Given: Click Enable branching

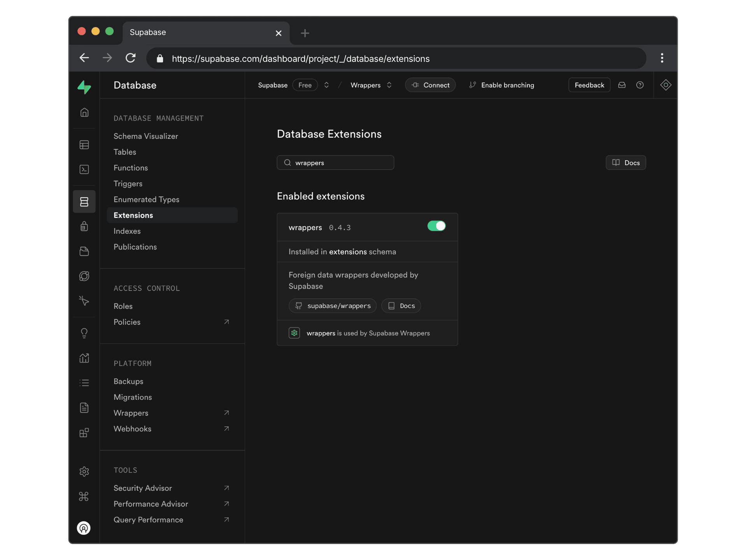Looking at the screenshot, I should point(502,85).
